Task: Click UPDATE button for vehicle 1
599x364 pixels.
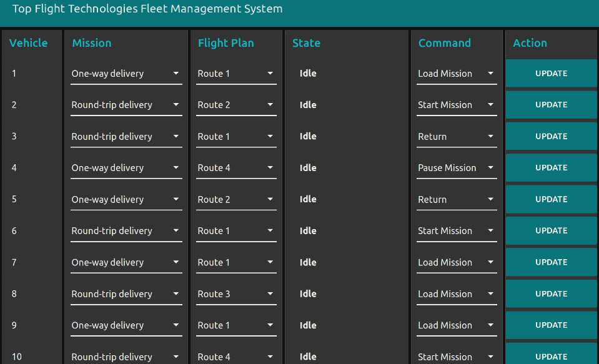Action: pyautogui.click(x=551, y=74)
